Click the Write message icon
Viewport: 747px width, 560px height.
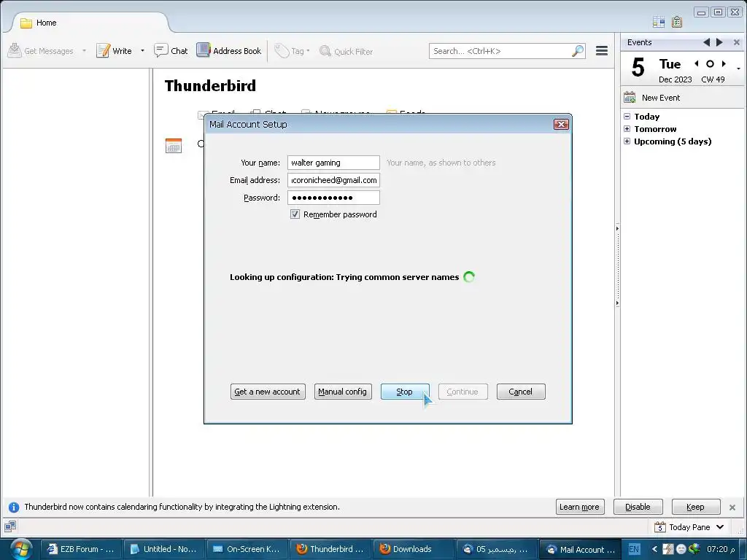(x=103, y=50)
